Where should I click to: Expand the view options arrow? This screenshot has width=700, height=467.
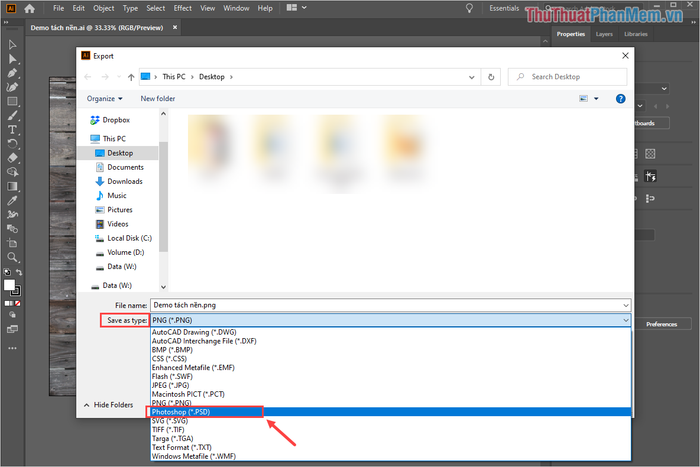596,99
